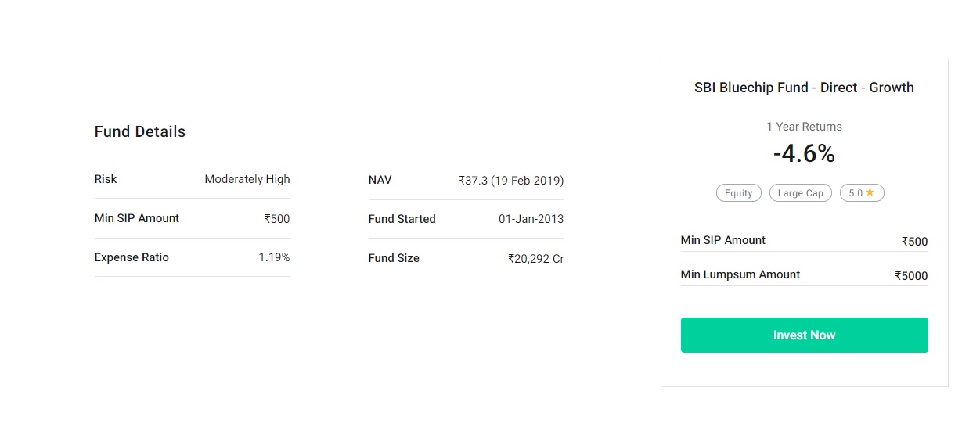This screenshot has width=980, height=427.
Task: Click Min SIP Amount label in invest card
Action: [x=723, y=240]
